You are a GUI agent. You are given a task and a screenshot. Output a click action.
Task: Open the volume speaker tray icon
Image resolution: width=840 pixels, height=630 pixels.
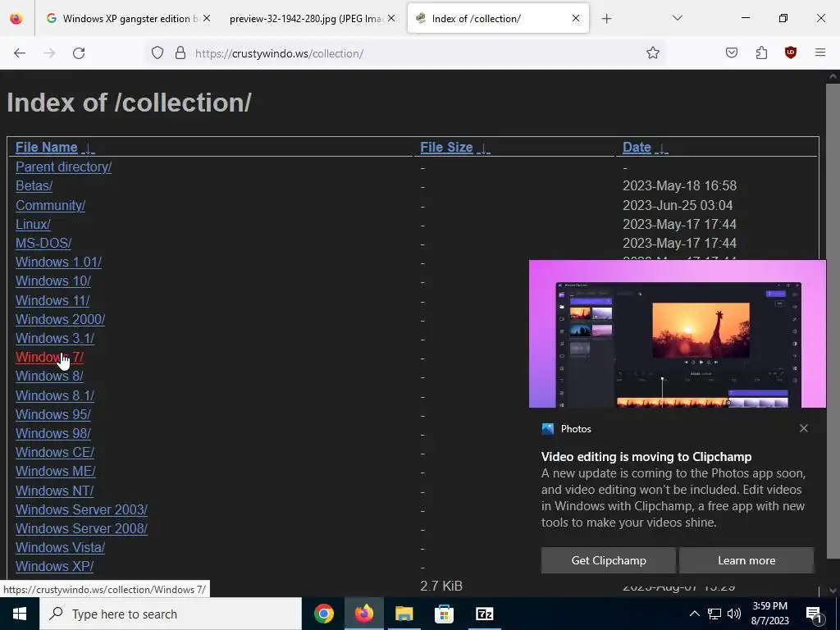734,614
